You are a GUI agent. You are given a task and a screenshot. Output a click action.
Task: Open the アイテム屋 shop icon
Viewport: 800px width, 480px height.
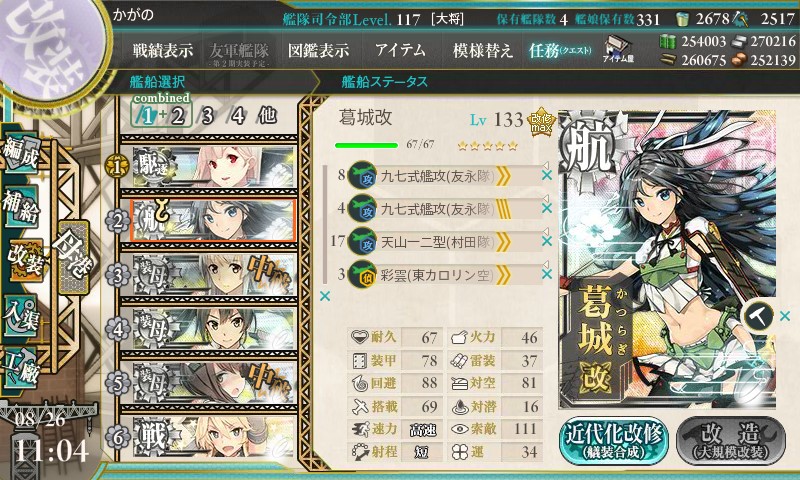[618, 49]
